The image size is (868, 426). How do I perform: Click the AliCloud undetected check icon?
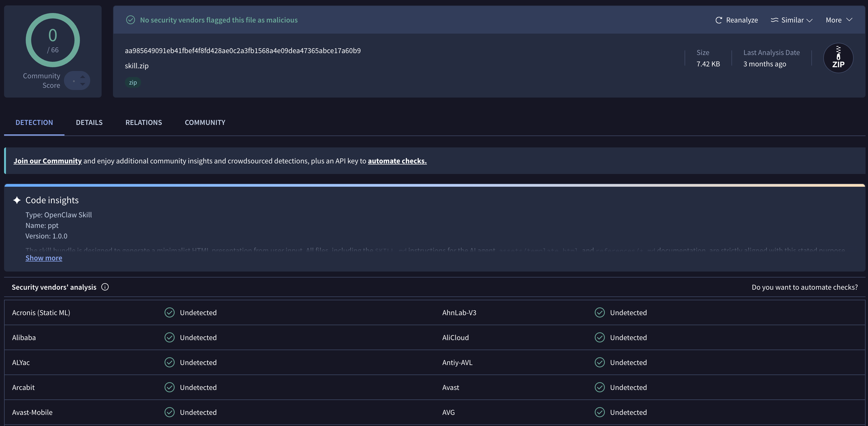pos(600,337)
